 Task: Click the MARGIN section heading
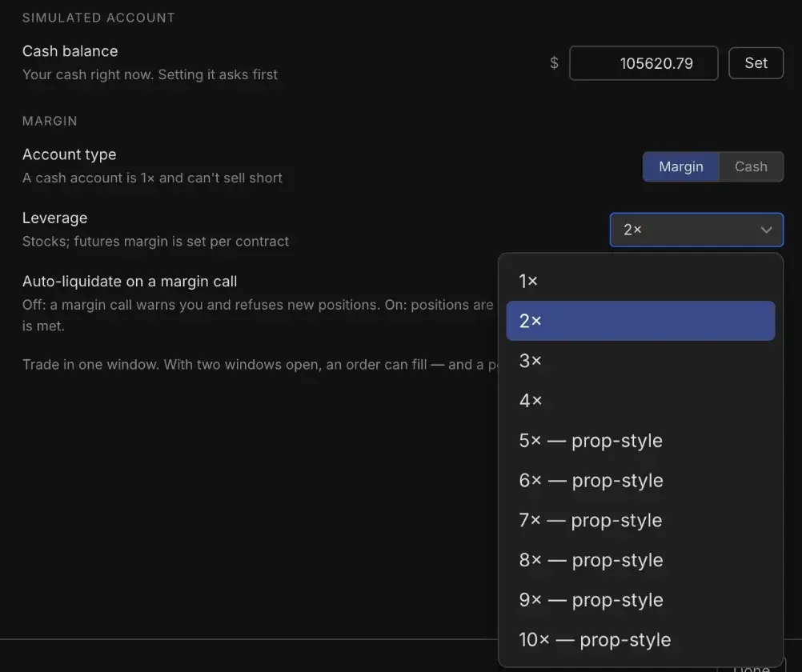pos(50,122)
